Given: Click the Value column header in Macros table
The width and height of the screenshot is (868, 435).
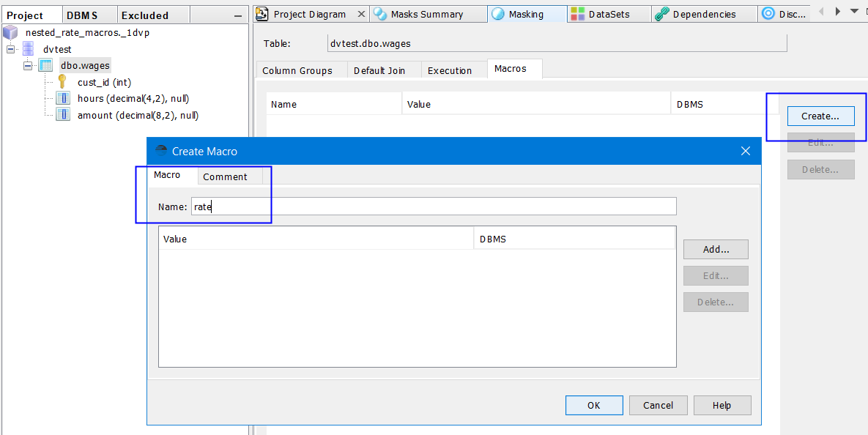Looking at the screenshot, I should click(x=536, y=104).
